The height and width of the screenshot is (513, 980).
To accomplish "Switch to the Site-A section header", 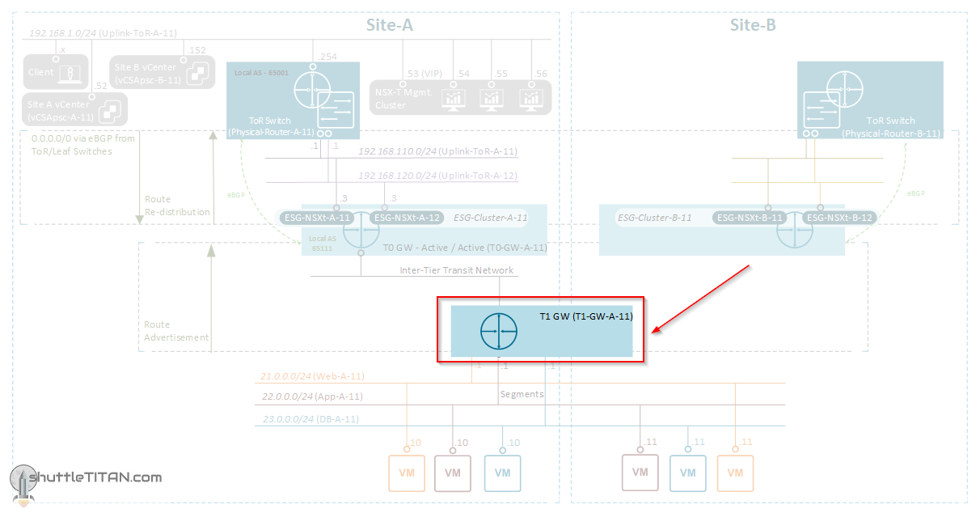I will (x=390, y=25).
